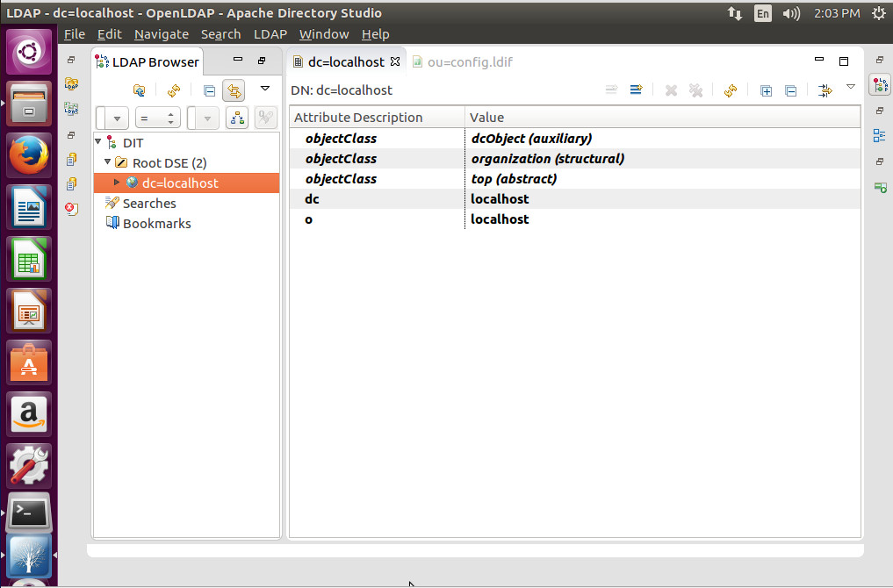Toggle showing operational attributes in entry editor
The width and height of the screenshot is (893, 588).
coord(825,90)
